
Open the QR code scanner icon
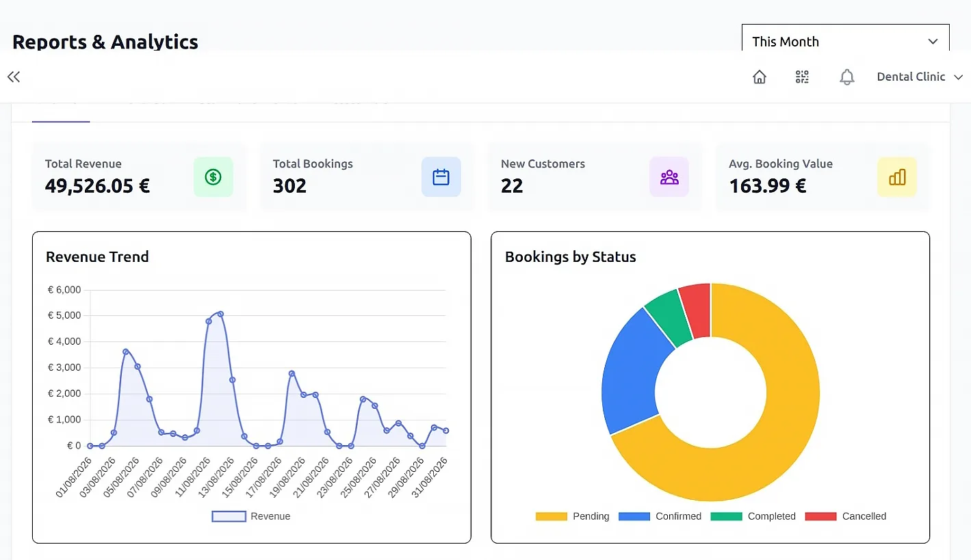pos(803,77)
